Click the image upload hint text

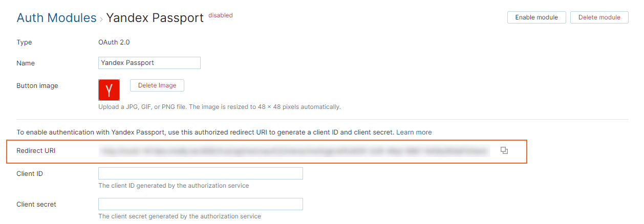tap(219, 107)
